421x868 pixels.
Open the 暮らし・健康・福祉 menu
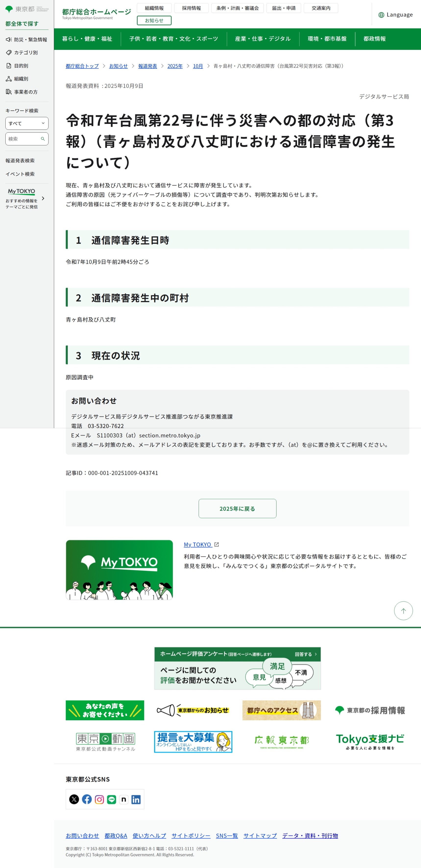[87, 39]
